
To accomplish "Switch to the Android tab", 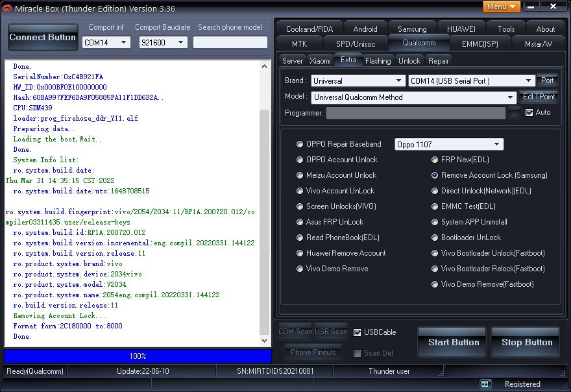I will click(365, 29).
